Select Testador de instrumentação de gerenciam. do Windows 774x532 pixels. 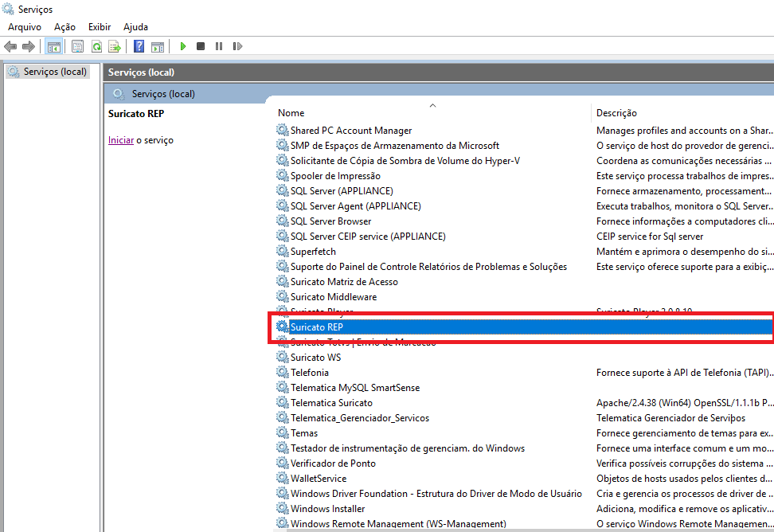point(408,448)
